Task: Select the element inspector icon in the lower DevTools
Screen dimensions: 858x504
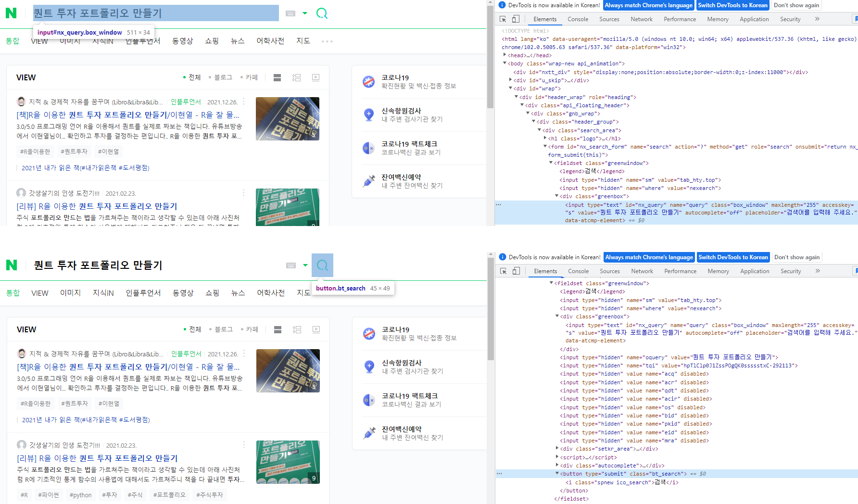Action: pyautogui.click(x=504, y=271)
